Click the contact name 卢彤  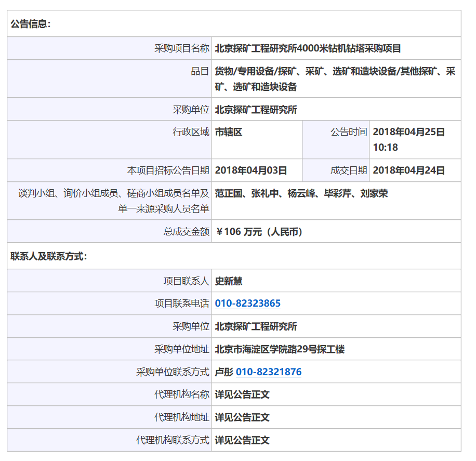click(224, 372)
